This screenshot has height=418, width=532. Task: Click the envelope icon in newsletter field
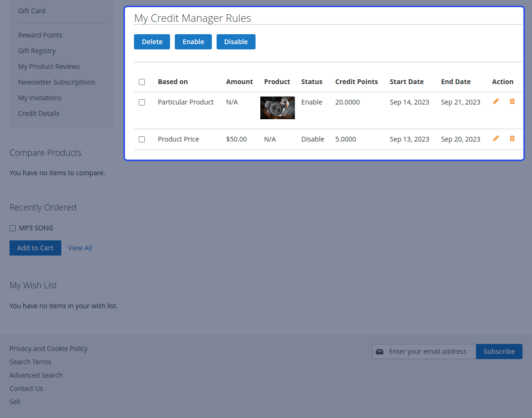(x=380, y=351)
